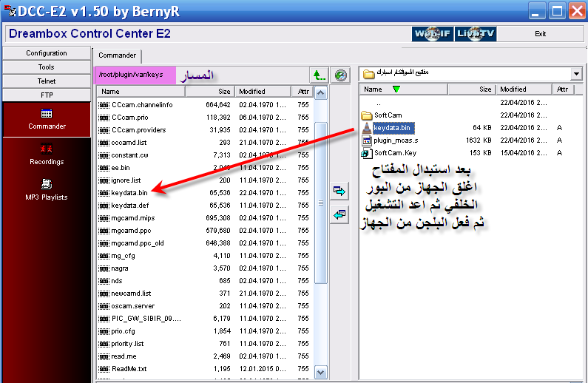Open the Configuration section
Image resolution: width=588 pixels, height=383 pixels.
coord(47,53)
